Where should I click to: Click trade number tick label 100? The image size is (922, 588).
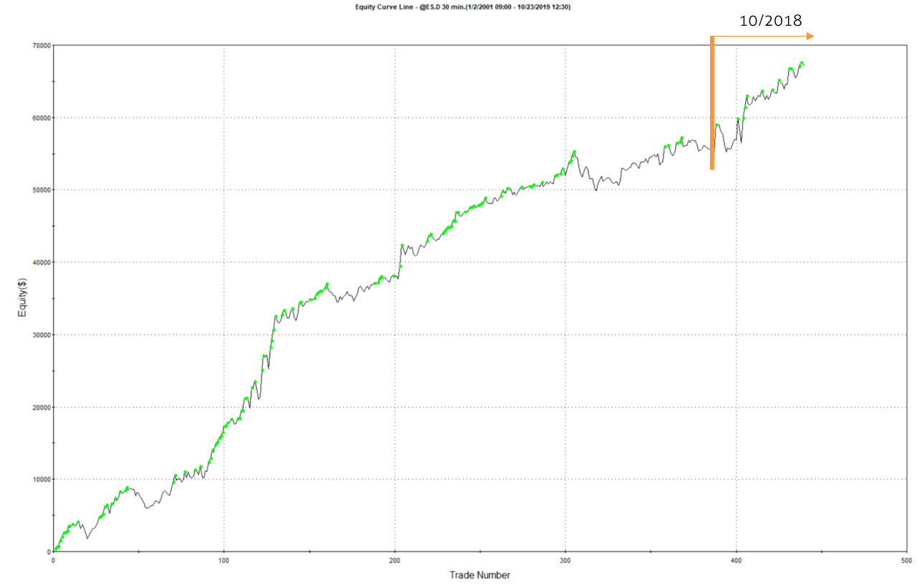point(224,560)
